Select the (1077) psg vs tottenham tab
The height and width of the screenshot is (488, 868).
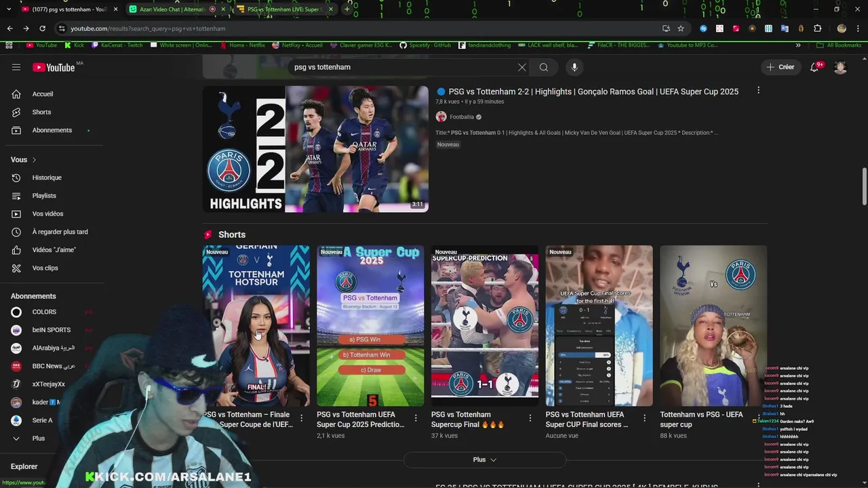point(68,9)
